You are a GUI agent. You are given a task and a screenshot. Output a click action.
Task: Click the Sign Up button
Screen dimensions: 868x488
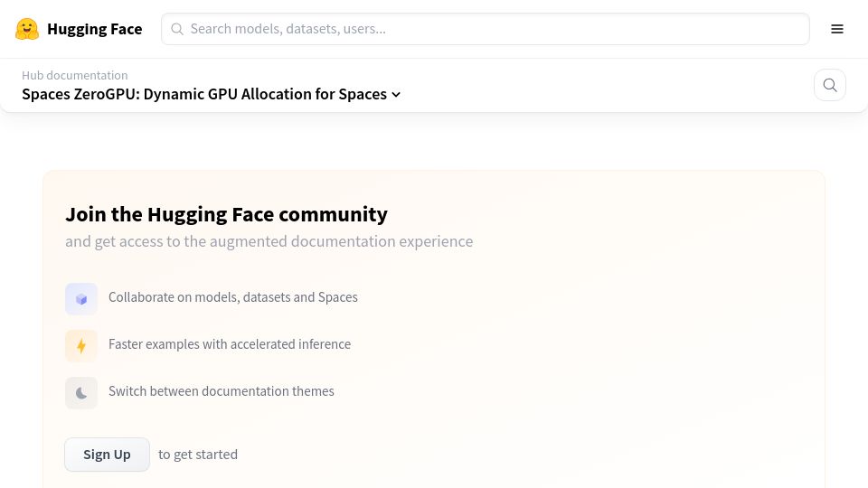point(107,455)
